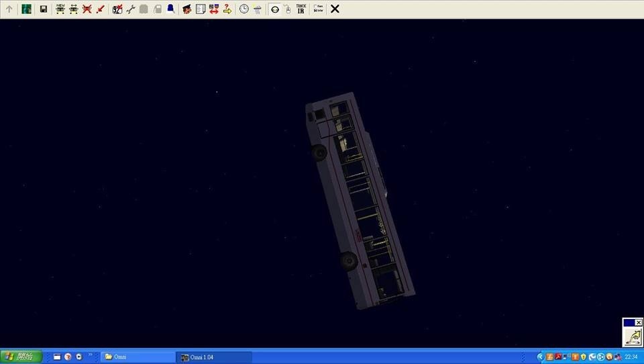The width and height of the screenshot is (644, 364).
Task: Click the large black X exit icon
Action: [335, 9]
